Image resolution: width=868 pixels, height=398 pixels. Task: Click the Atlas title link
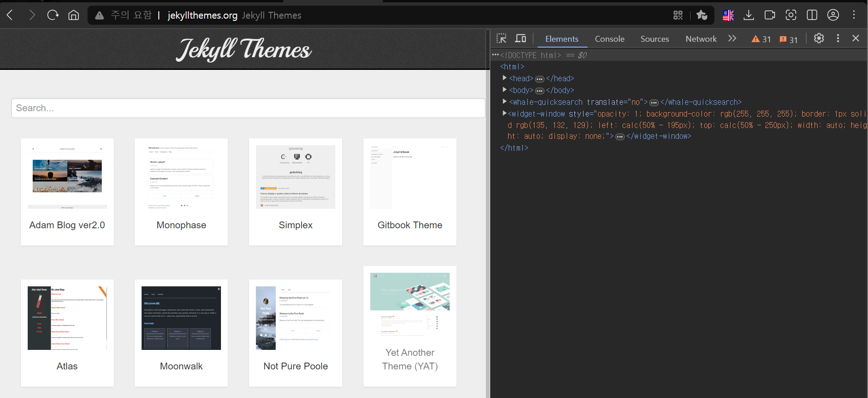click(67, 366)
